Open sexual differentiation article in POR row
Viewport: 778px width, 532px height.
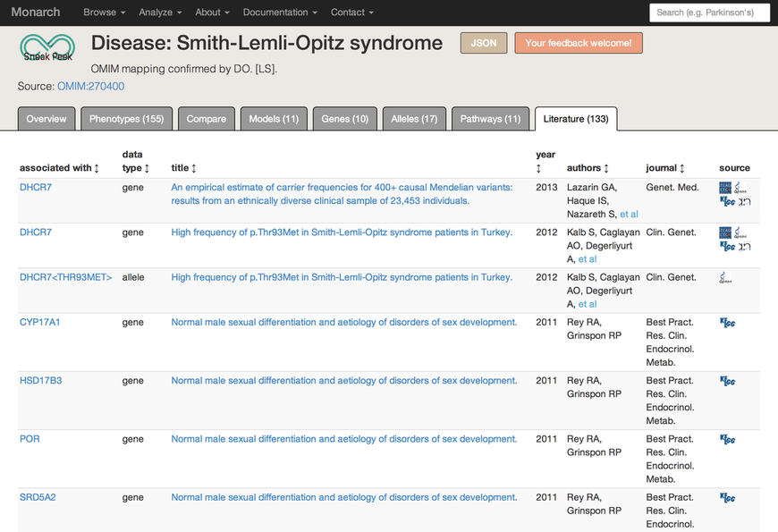click(344, 439)
